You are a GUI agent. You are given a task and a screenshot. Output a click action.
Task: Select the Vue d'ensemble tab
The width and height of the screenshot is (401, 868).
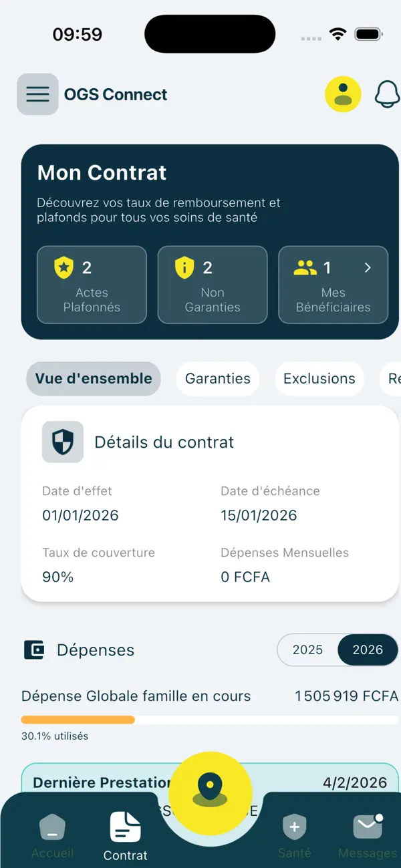click(x=93, y=378)
